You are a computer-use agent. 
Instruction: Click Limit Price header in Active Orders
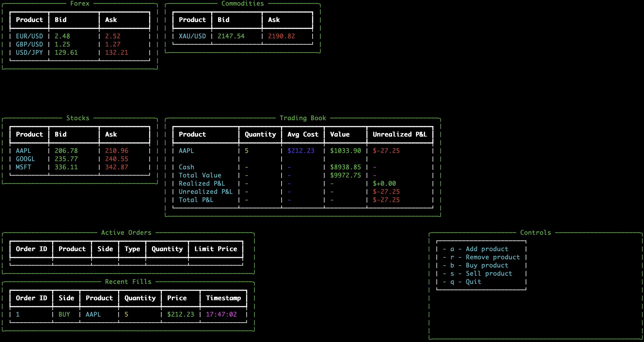(216, 249)
